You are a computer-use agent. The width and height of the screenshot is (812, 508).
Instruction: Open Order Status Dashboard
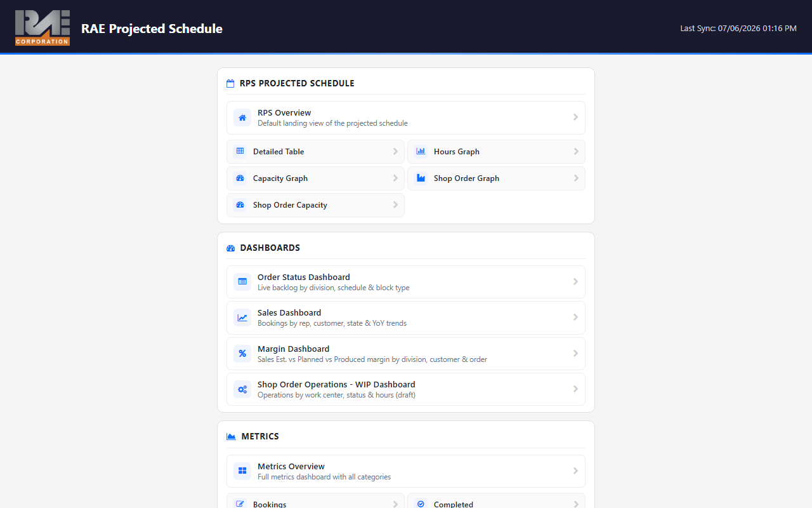click(x=406, y=282)
